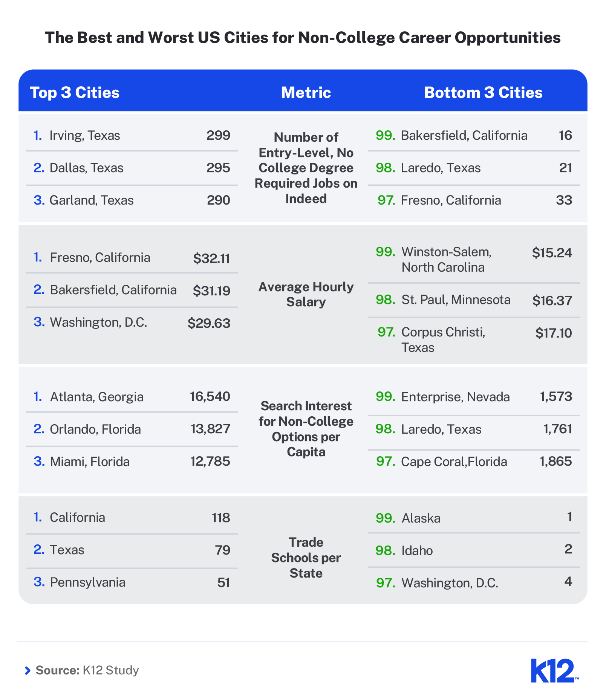Click the Metric column header
This screenshot has height=700, width=606.
[x=306, y=93]
